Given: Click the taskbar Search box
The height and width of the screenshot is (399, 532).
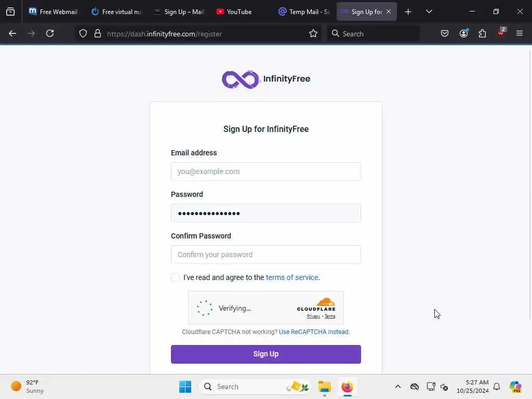Looking at the screenshot, I should [x=255, y=387].
